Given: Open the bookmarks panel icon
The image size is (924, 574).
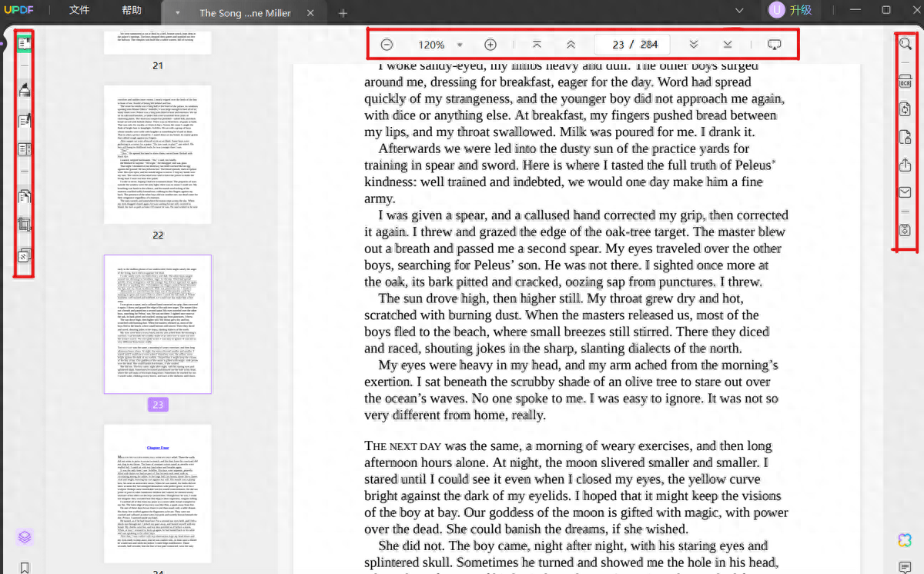Looking at the screenshot, I should tap(24, 568).
